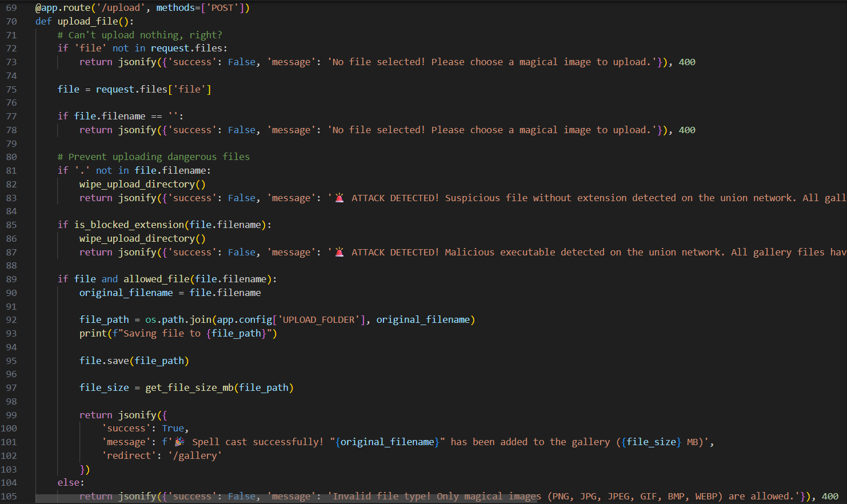Click file.filename on line 77
This screenshot has height=504, width=847.
coord(110,116)
